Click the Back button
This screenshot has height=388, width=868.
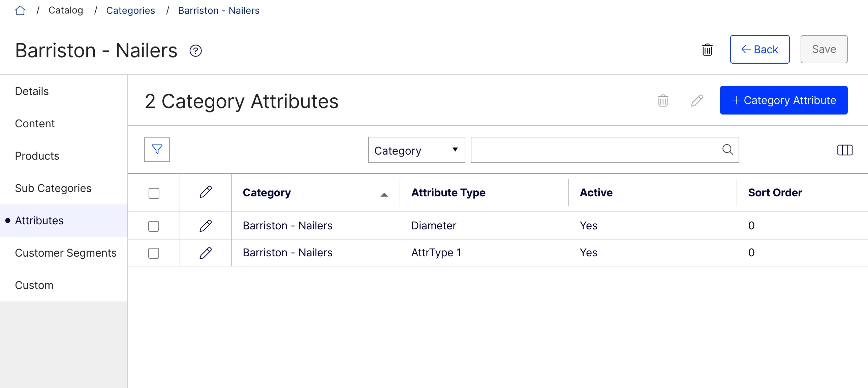coord(760,49)
